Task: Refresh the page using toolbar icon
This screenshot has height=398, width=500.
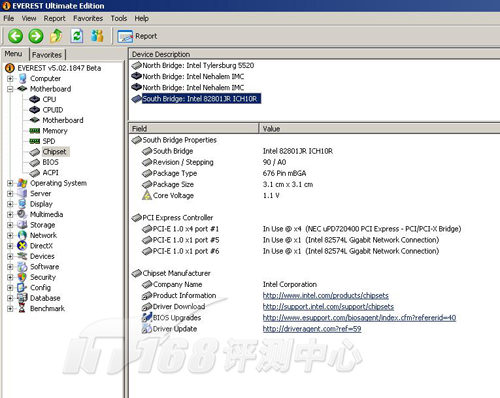Action: [77, 36]
